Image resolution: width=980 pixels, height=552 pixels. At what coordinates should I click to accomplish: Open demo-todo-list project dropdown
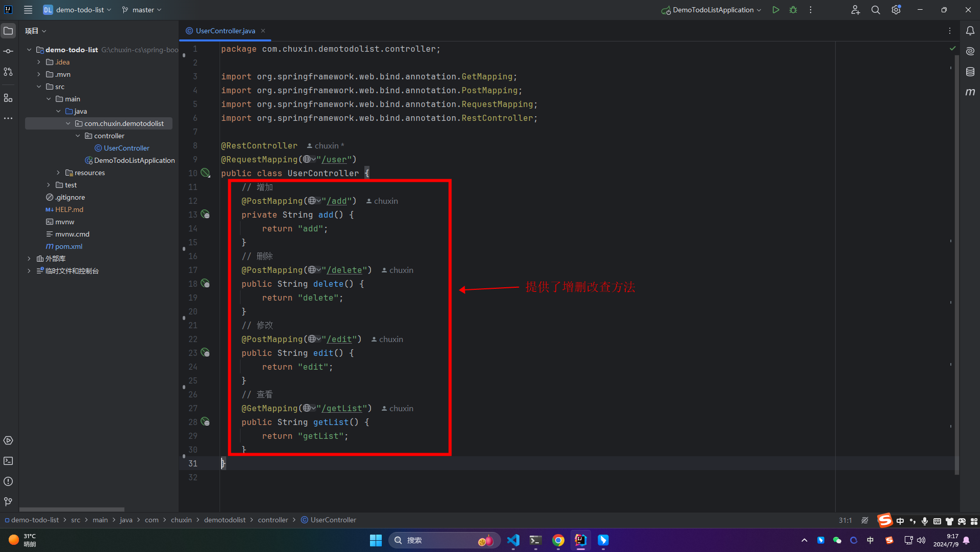(x=77, y=10)
